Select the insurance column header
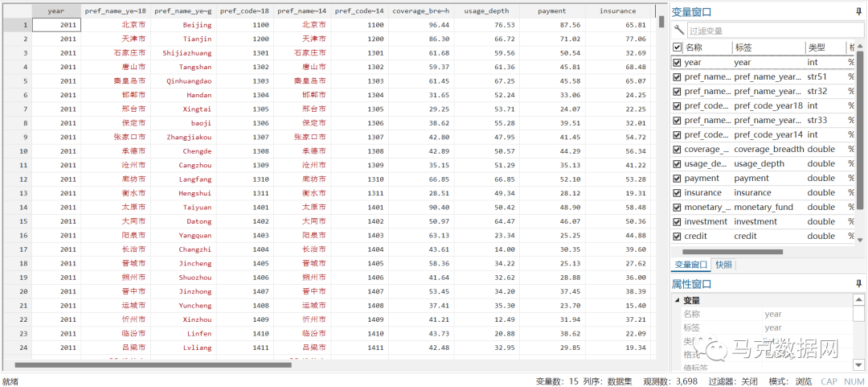The height and width of the screenshot is (387, 868). pos(617,11)
